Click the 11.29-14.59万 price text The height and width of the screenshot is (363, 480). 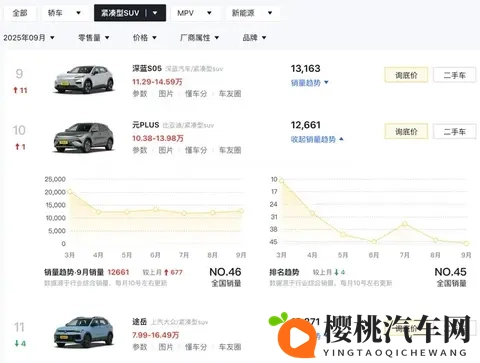pyautogui.click(x=157, y=82)
